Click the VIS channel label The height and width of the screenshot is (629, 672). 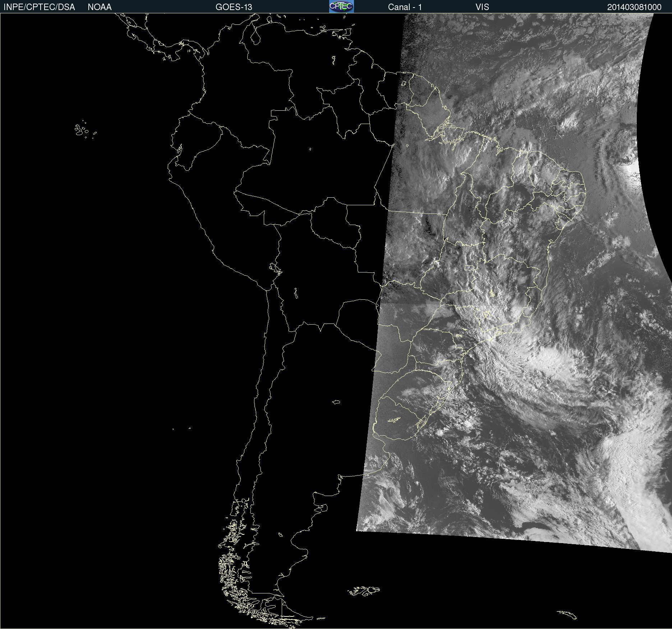(482, 7)
